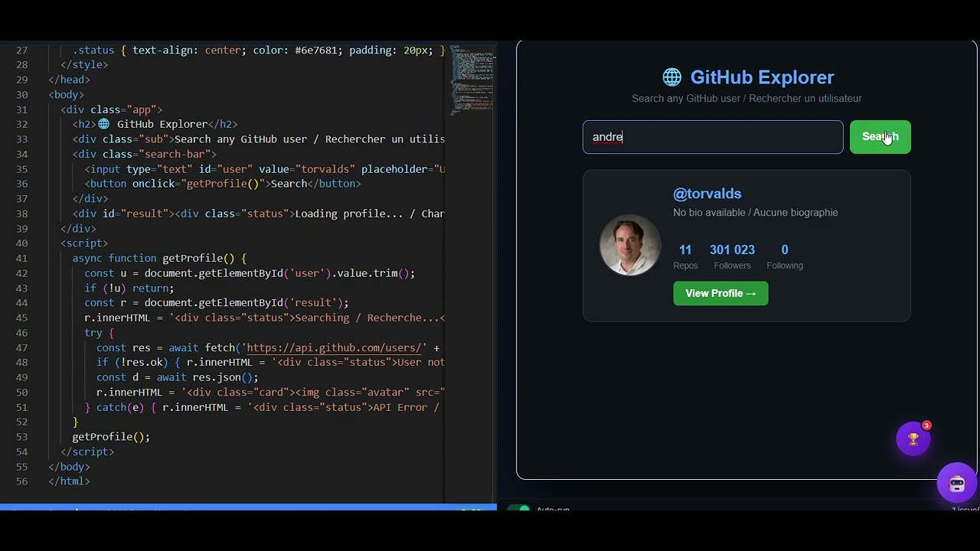The height and width of the screenshot is (551, 980).
Task: Click the @torvalds username heading
Action: click(x=707, y=194)
